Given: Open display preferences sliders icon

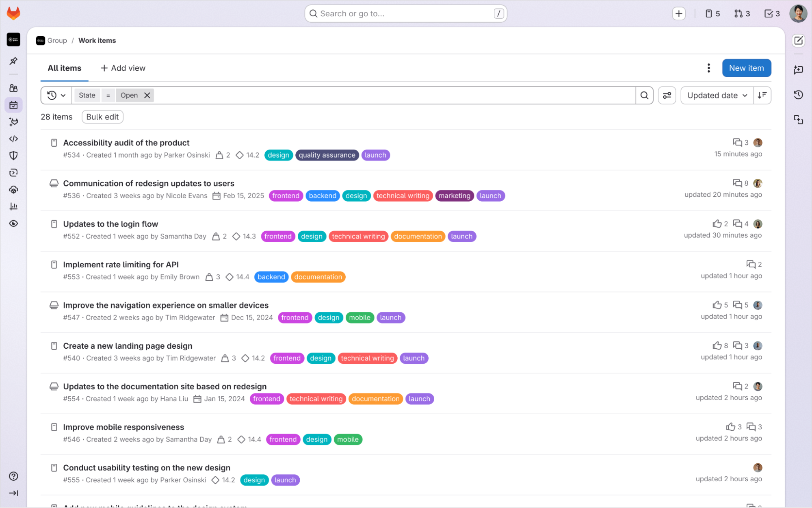Looking at the screenshot, I should coord(667,96).
